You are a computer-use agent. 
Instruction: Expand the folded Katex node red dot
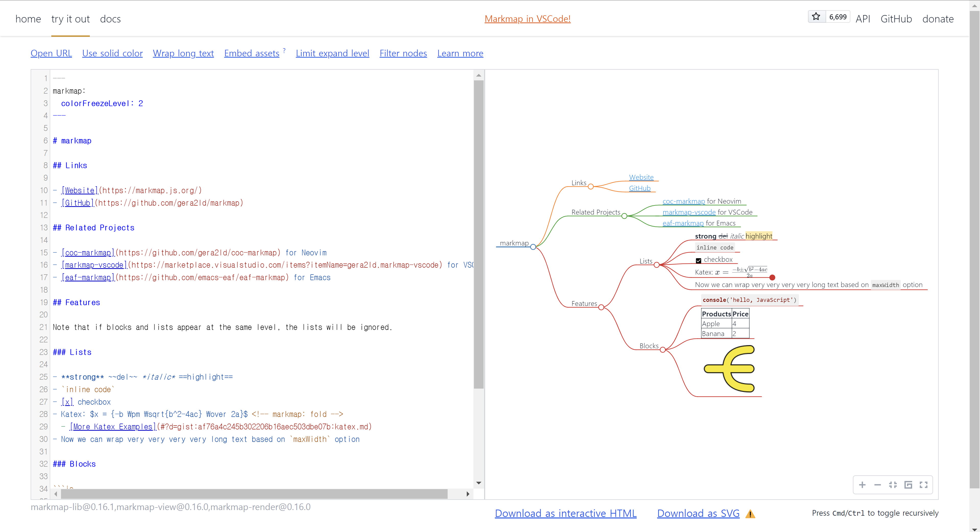coord(772,278)
